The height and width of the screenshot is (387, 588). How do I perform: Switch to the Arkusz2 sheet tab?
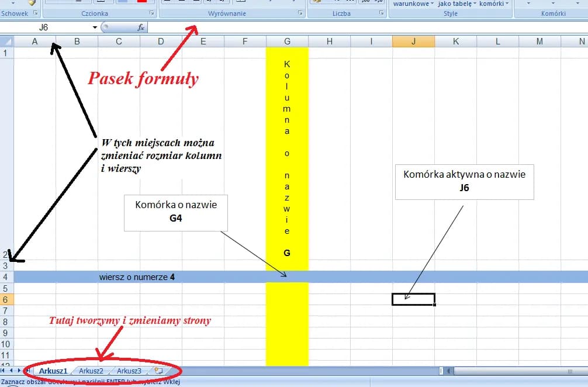coord(91,371)
